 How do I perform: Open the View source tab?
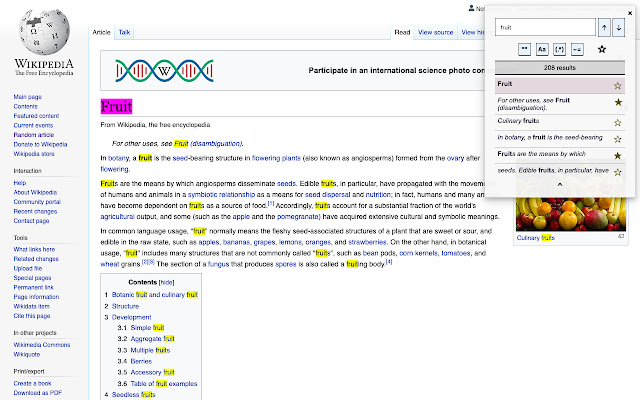[436, 32]
